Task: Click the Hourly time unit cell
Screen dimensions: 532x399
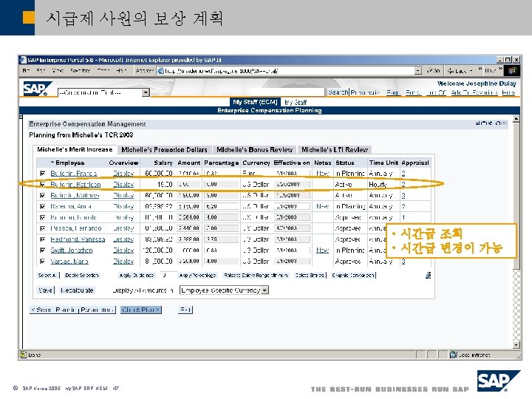Action: coord(378,184)
